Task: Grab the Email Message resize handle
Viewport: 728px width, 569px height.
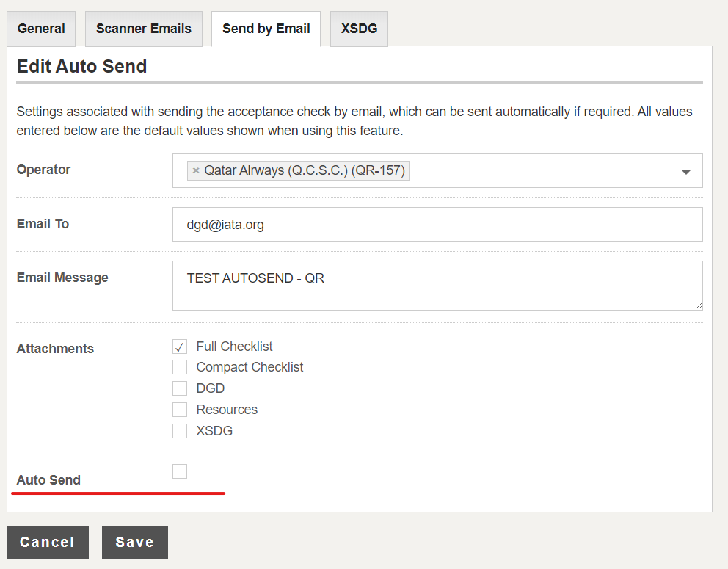Action: (x=699, y=305)
